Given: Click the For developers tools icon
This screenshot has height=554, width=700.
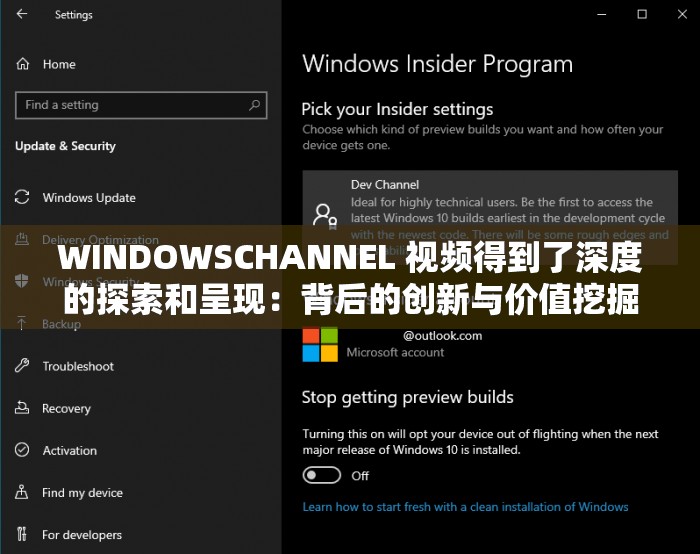Looking at the screenshot, I should click(21, 534).
